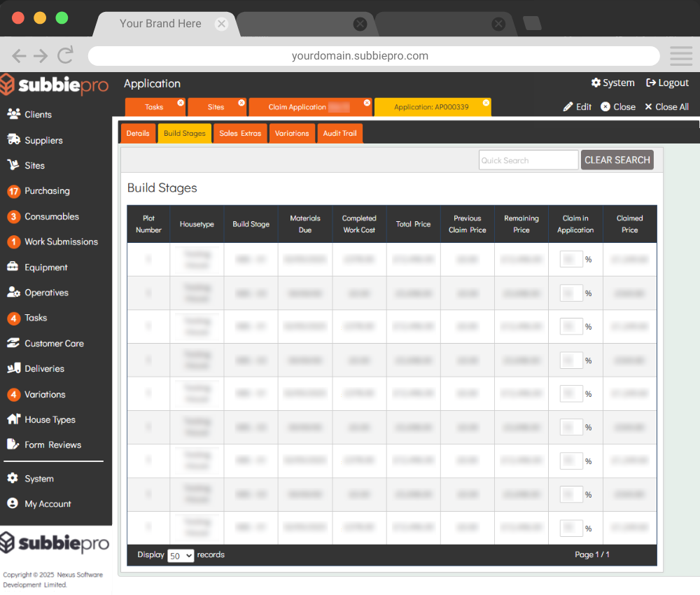Screen dimensions: 700x595
Task: Click first row claim percentage box
Action: pyautogui.click(x=571, y=259)
